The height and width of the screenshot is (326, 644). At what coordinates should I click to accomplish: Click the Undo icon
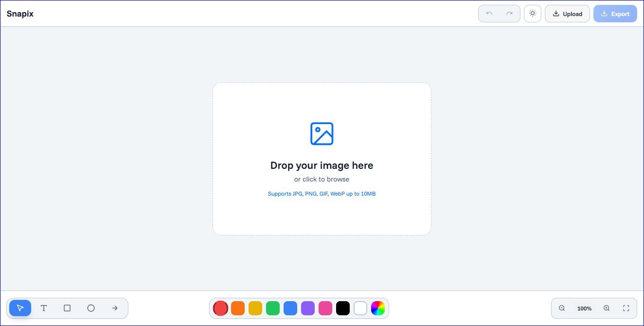click(x=489, y=14)
